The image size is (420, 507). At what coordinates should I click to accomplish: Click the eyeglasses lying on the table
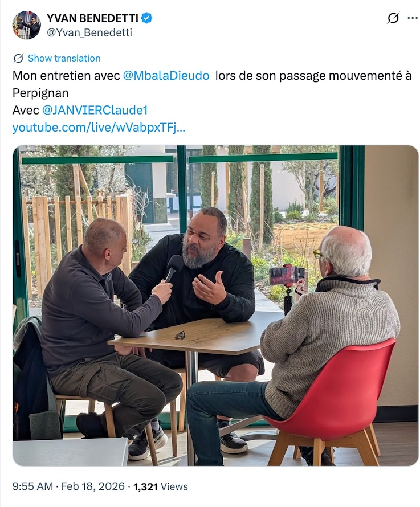(x=180, y=335)
